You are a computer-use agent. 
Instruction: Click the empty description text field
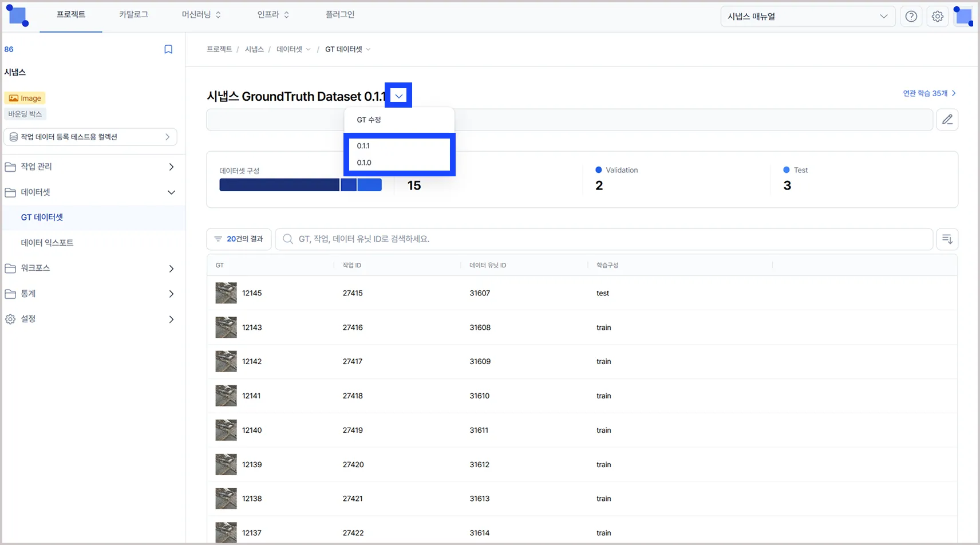coord(570,120)
